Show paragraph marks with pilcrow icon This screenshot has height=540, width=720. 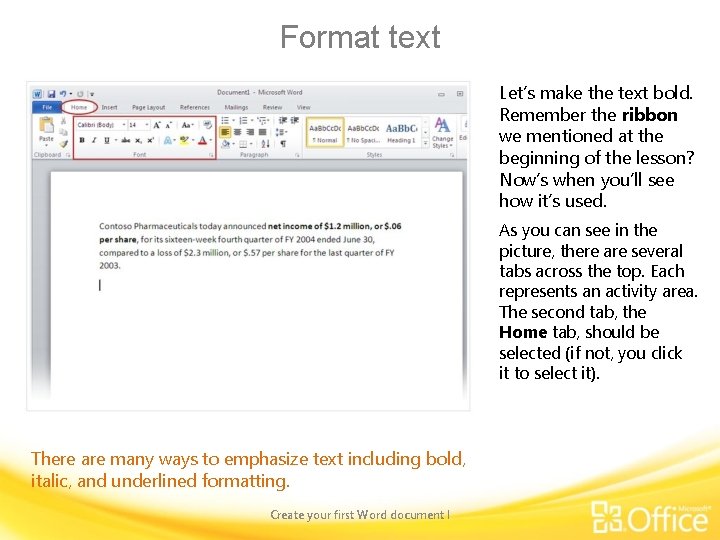(x=283, y=144)
